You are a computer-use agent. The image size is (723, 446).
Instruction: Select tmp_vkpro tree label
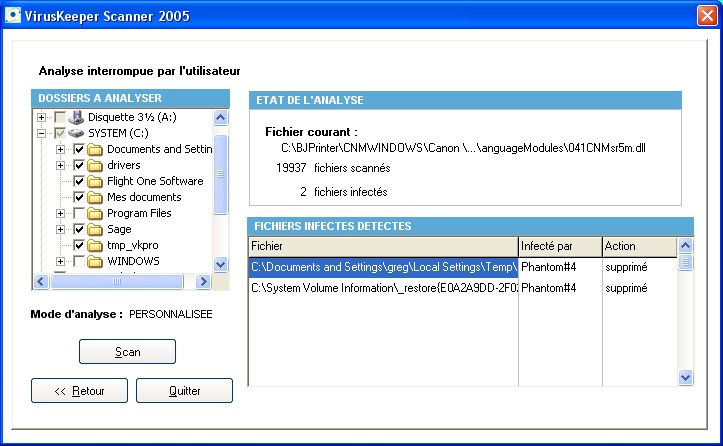(133, 245)
